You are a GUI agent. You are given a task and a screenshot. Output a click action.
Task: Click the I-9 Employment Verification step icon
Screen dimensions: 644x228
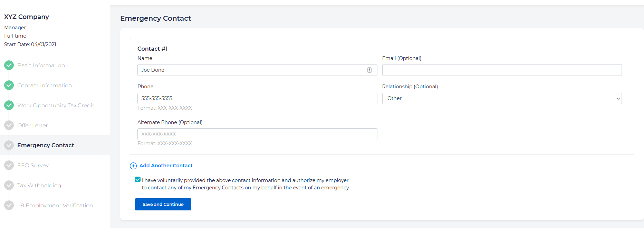pyautogui.click(x=9, y=205)
